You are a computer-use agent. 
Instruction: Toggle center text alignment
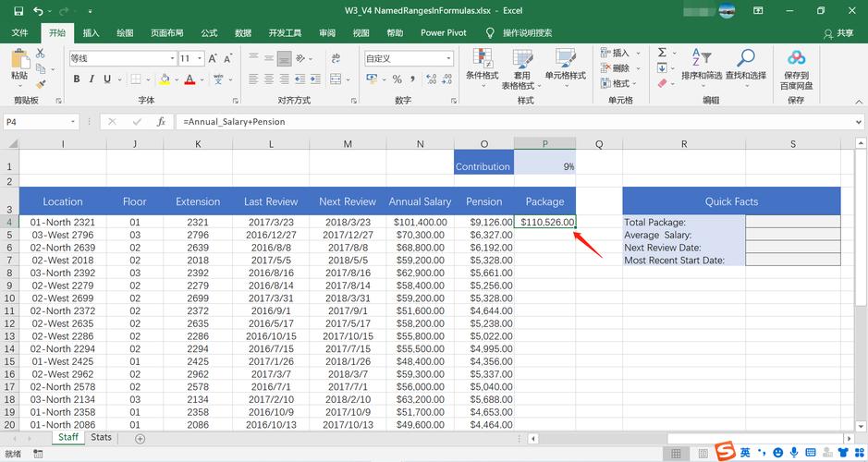coord(269,79)
